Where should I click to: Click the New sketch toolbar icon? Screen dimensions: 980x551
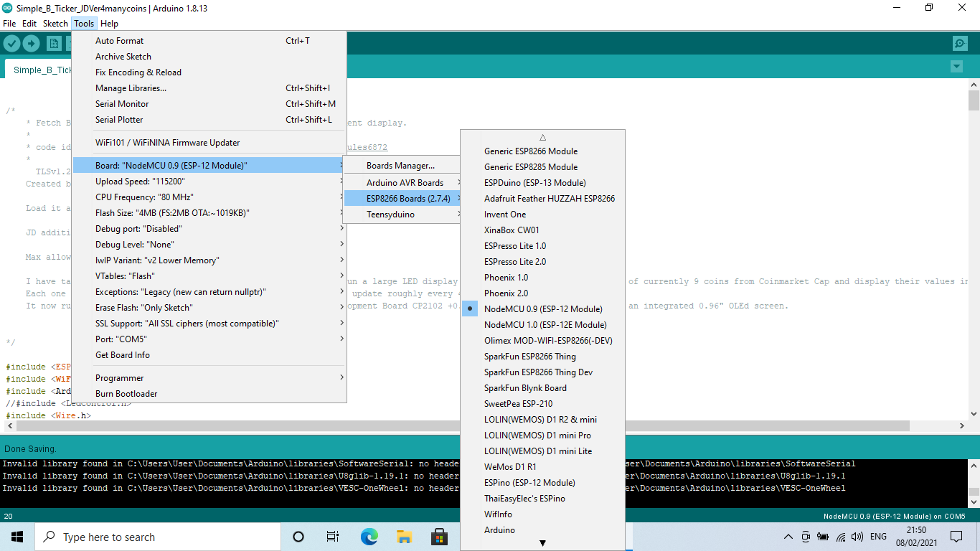click(54, 44)
